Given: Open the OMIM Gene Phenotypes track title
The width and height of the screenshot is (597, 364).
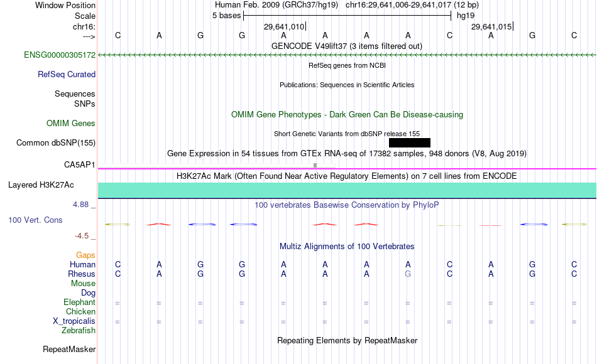Looking at the screenshot, I should [x=348, y=114].
